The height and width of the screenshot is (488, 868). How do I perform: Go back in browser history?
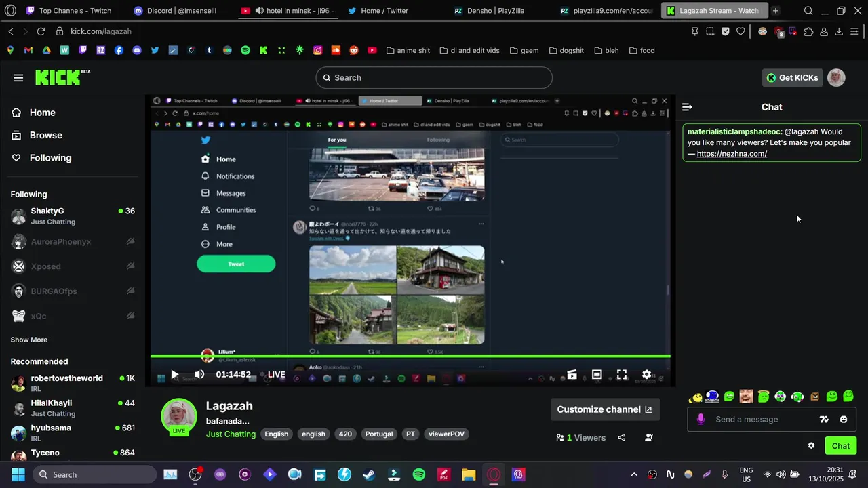[x=11, y=31]
